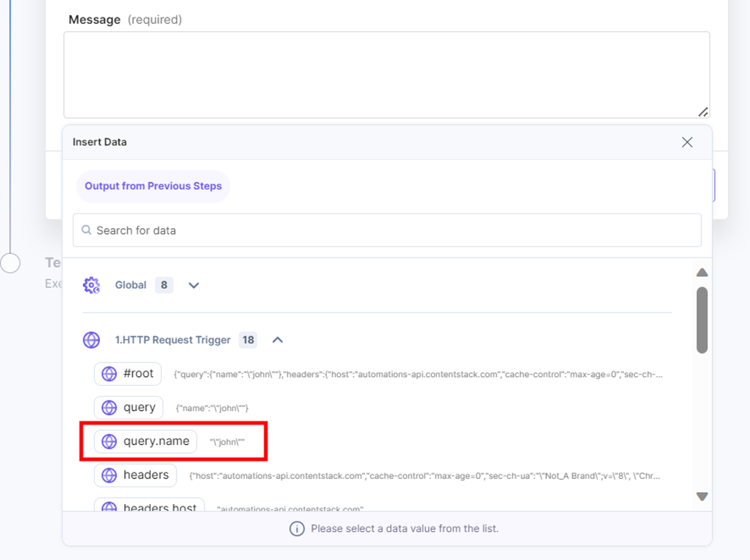Insert the headers data value
This screenshot has width=750, height=560.
tap(135, 475)
